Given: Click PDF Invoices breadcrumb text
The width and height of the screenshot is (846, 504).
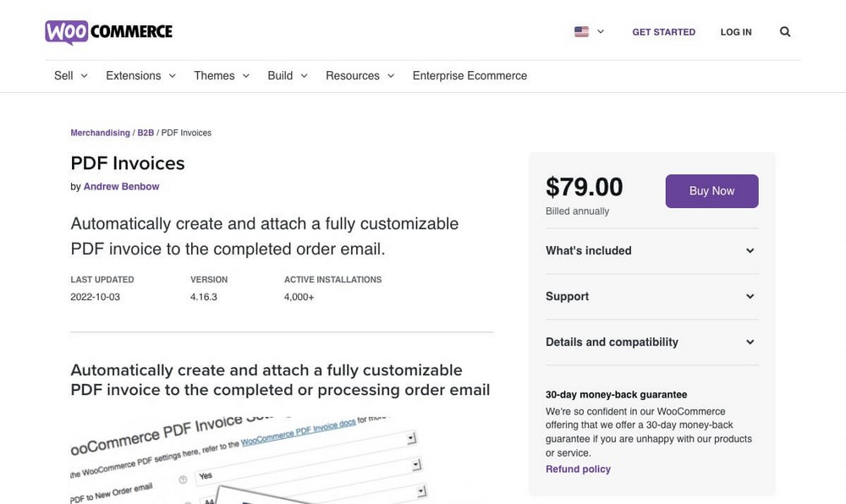Looking at the screenshot, I should click(187, 133).
